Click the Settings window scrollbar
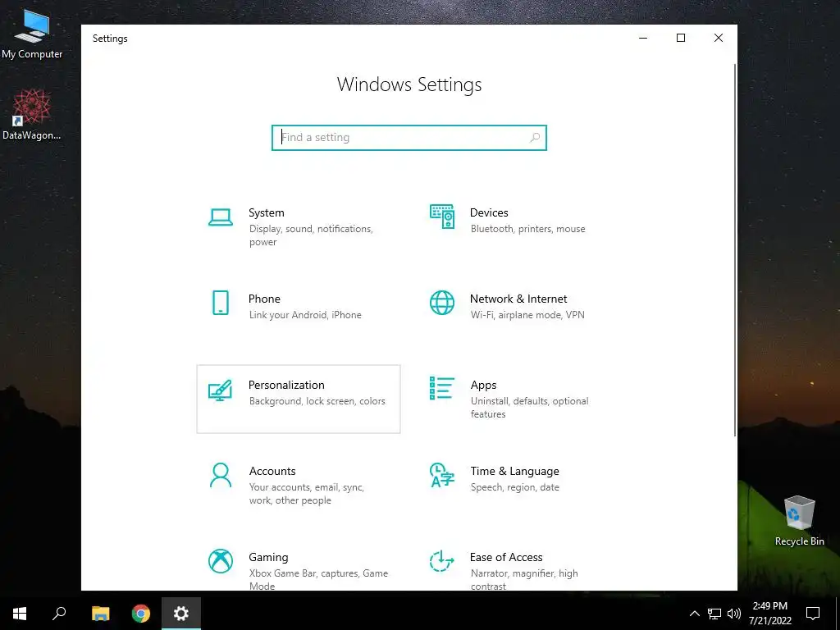Viewport: 840px width, 630px height. (734, 250)
